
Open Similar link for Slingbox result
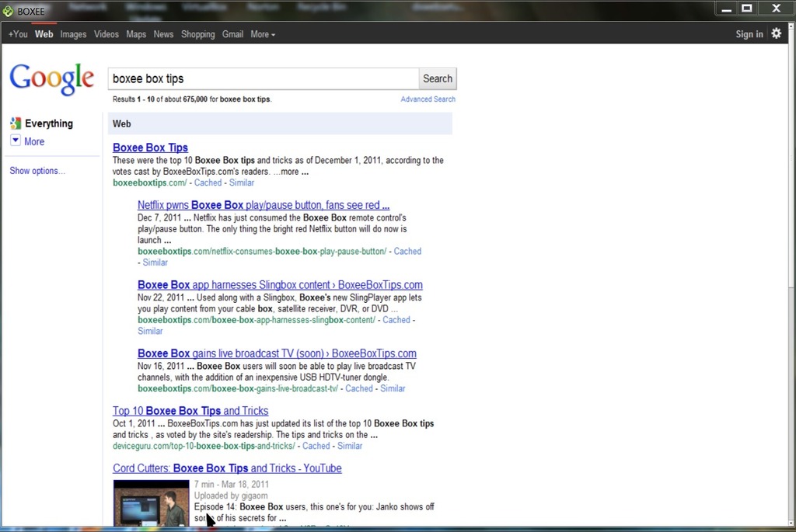[150, 331]
